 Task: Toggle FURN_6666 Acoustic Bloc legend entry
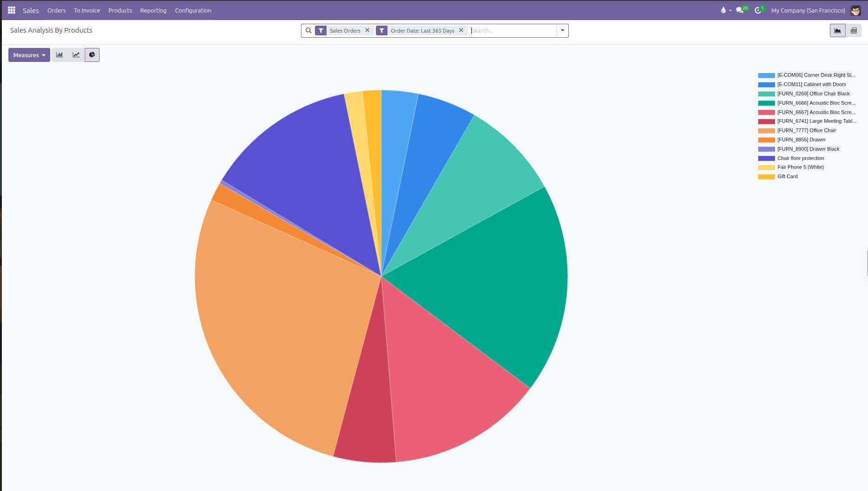807,103
